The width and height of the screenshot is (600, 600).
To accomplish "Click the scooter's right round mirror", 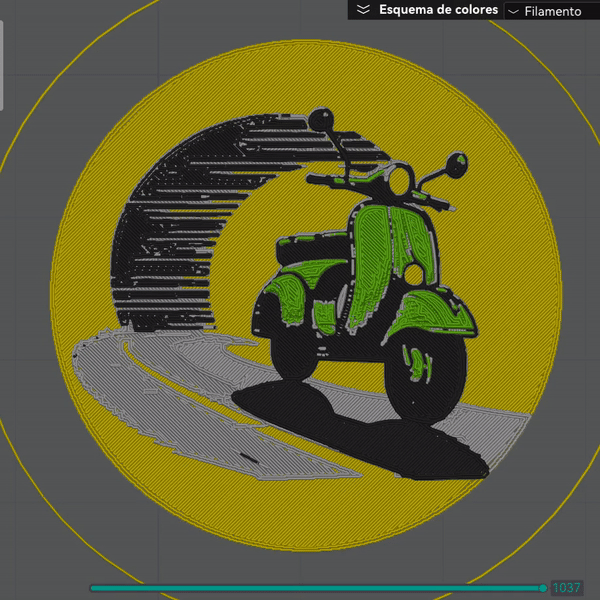I will 456,160.
